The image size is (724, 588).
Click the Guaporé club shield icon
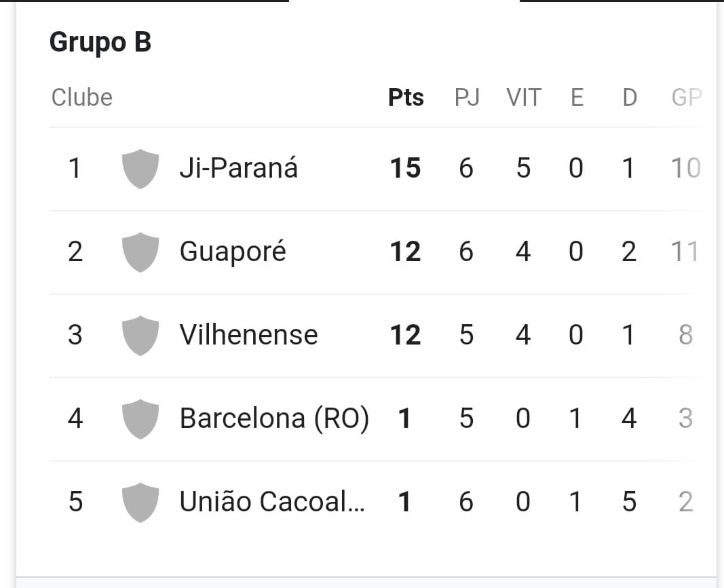click(x=140, y=252)
